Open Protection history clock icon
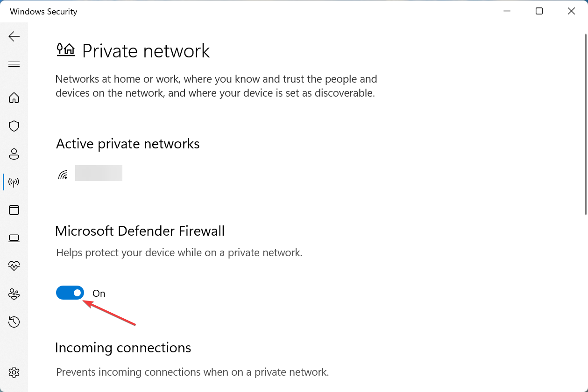 coord(14,322)
